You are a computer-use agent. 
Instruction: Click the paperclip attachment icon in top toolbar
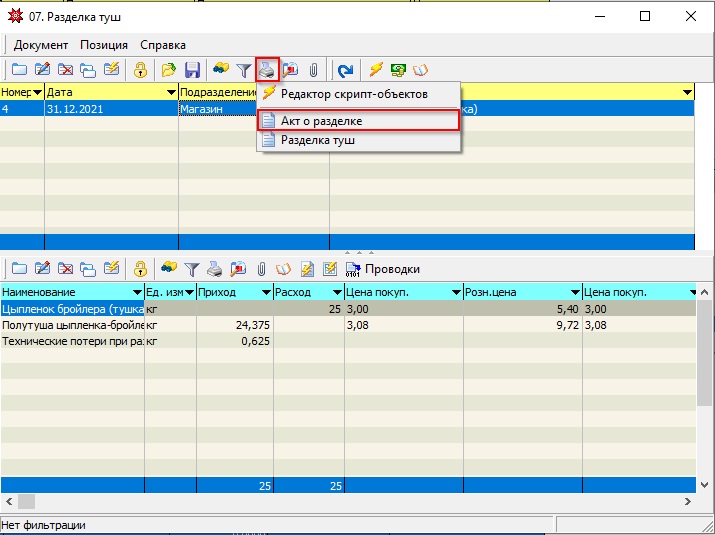313,70
